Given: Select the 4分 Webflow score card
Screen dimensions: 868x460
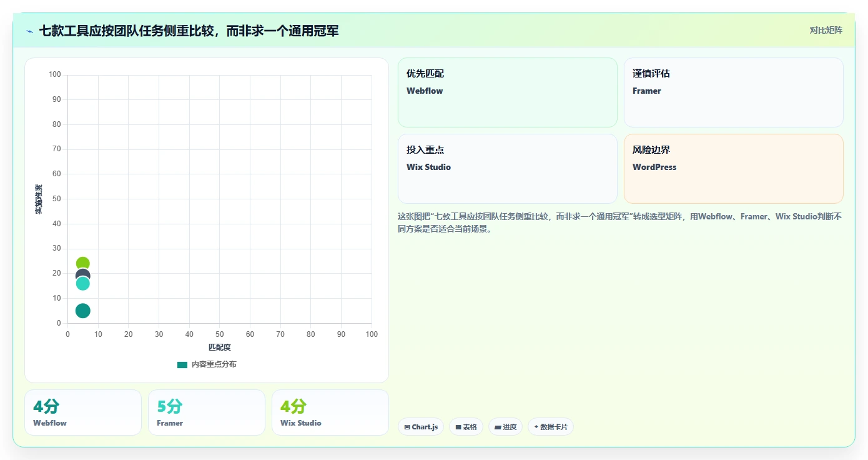Looking at the screenshot, I should [83, 412].
